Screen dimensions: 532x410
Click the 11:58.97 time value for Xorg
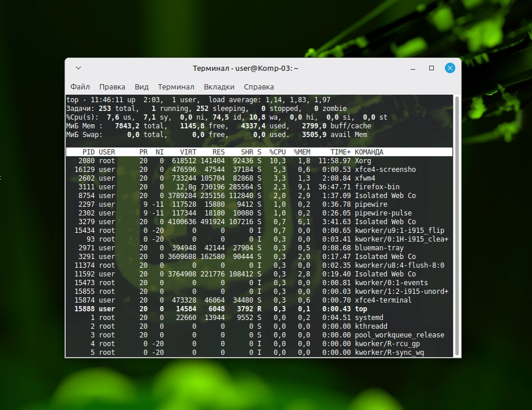coord(335,161)
